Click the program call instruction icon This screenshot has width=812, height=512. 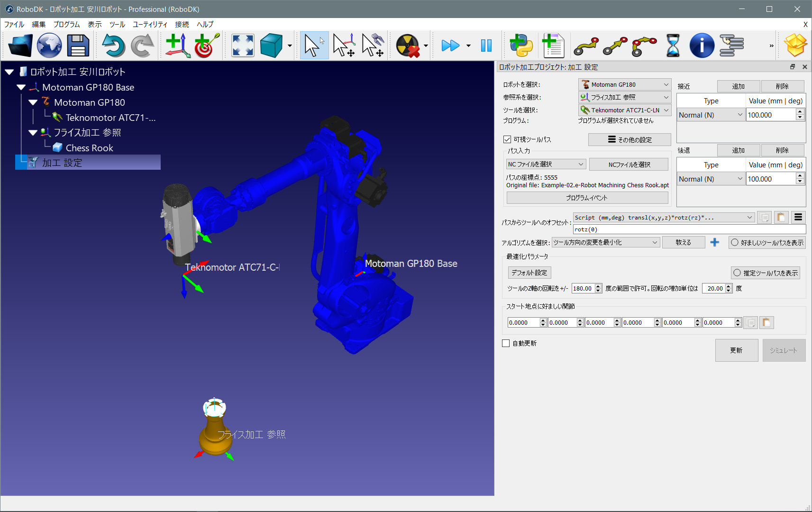(x=731, y=46)
